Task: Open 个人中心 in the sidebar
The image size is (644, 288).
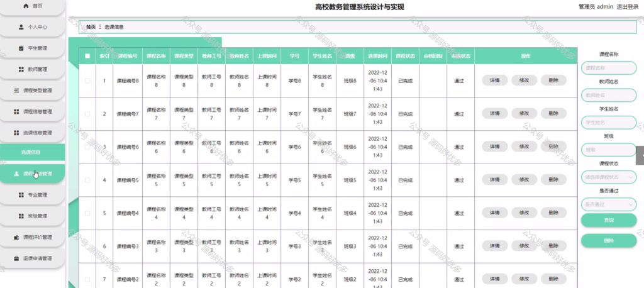Action: [x=33, y=27]
